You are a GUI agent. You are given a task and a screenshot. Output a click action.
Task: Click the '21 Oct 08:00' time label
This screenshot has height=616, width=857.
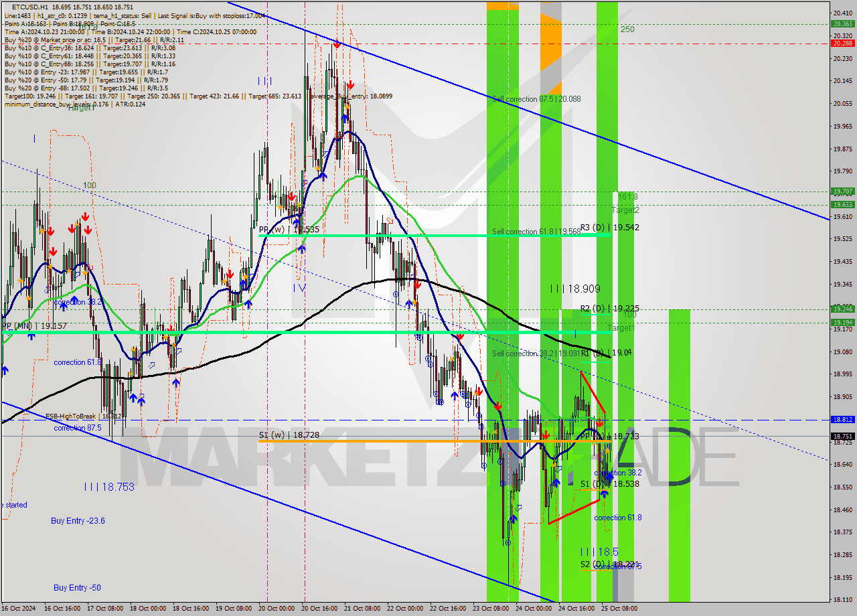362,609
